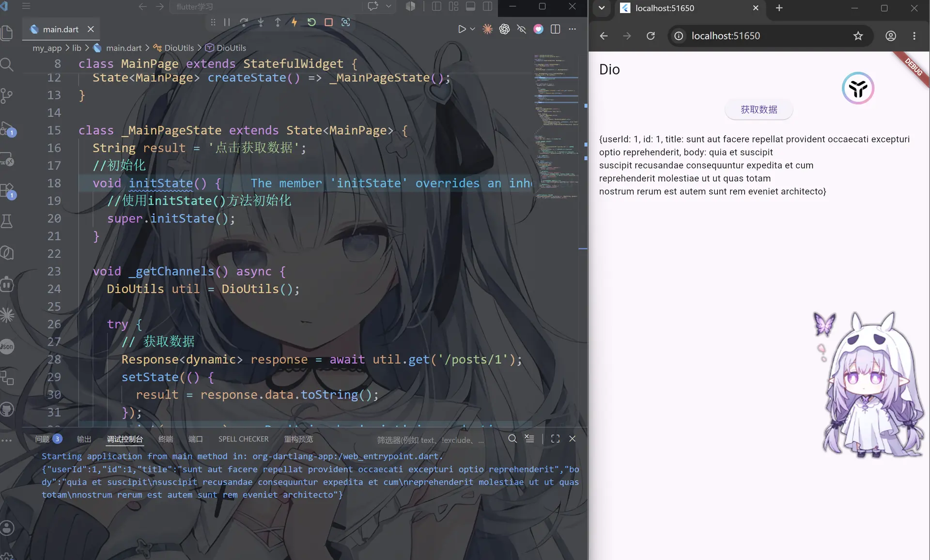Customize layout from the title bar
This screenshot has height=560, width=930.
453,6
